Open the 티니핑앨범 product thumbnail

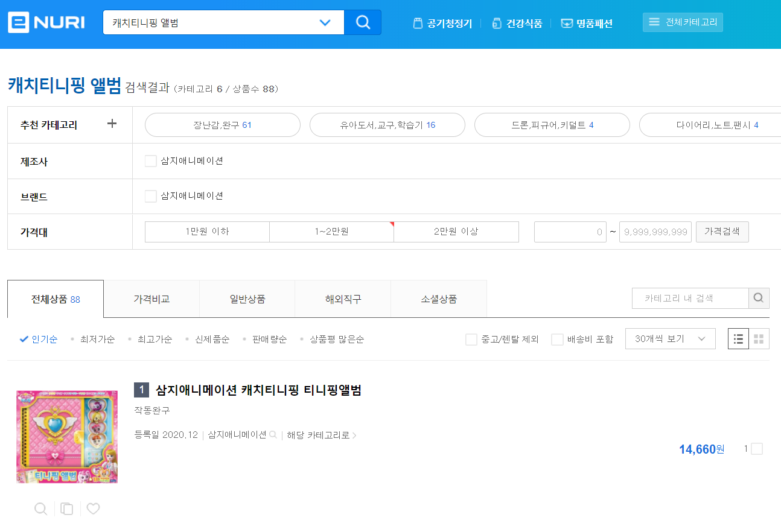pos(67,437)
